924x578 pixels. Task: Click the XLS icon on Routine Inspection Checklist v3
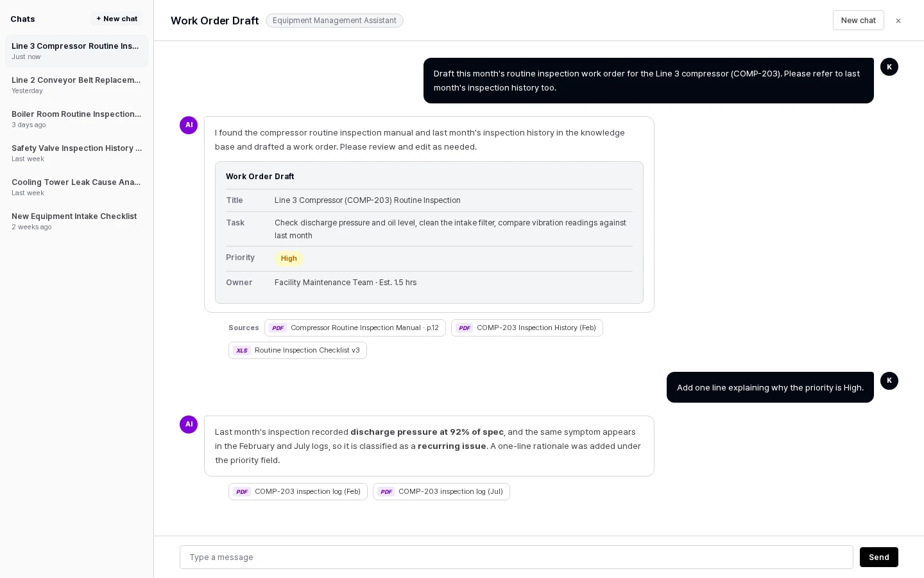point(242,351)
